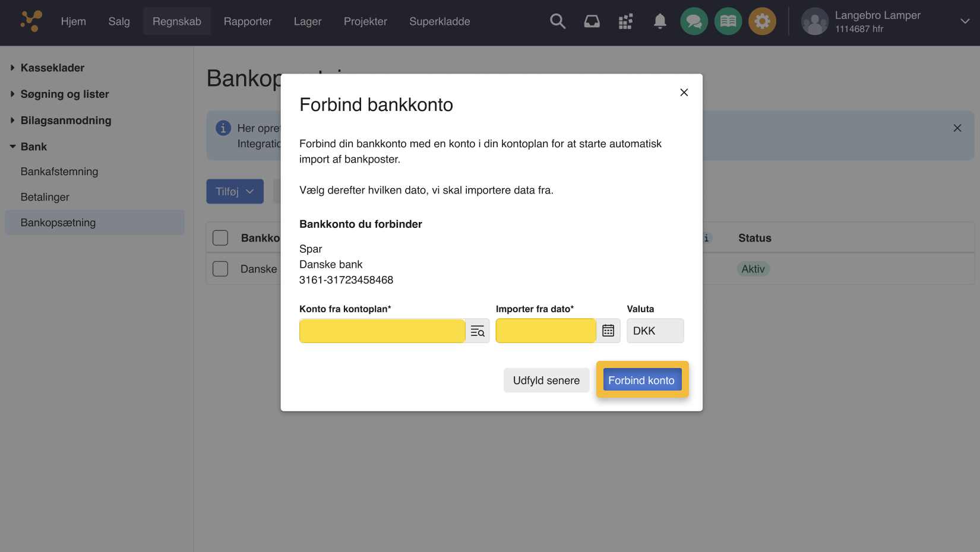Switch to the Rapporter menu
Screen dimensions: 980x552
click(248, 21)
